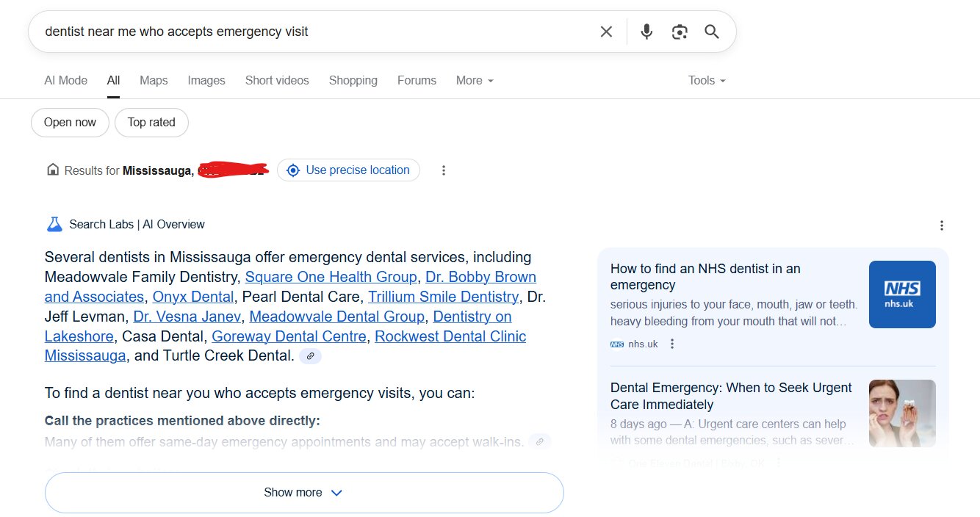Toggle the Open now filter chip
This screenshot has width=980, height=517.
(70, 123)
